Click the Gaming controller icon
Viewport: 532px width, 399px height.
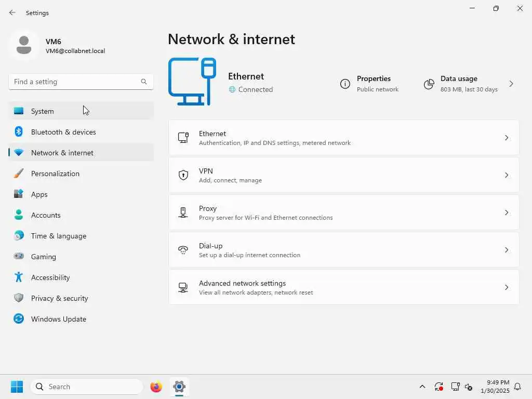(x=19, y=257)
